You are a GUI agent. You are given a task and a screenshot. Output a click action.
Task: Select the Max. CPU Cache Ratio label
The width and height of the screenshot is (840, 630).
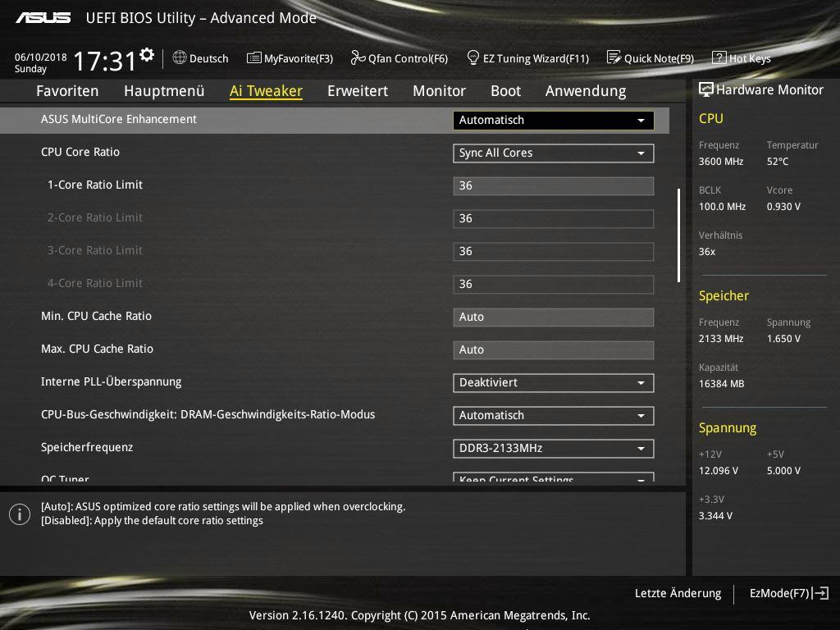coord(97,349)
